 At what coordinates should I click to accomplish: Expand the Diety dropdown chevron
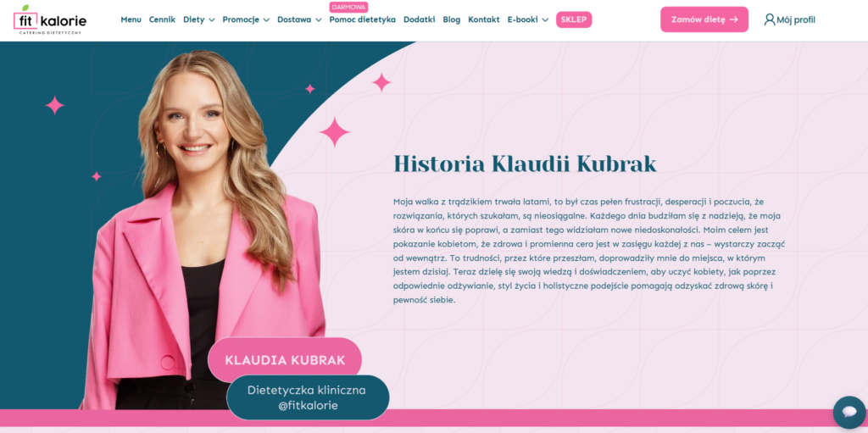coord(211,20)
